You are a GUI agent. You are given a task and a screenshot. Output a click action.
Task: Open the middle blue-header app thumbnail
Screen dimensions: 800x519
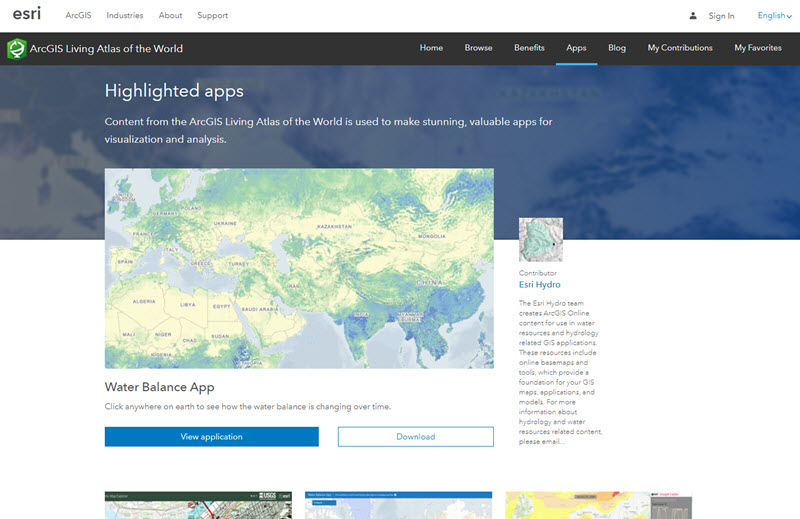[398, 505]
